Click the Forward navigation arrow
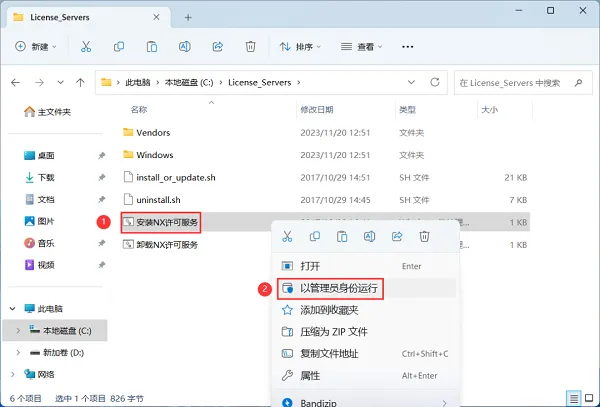The height and width of the screenshot is (407, 600). [39, 82]
